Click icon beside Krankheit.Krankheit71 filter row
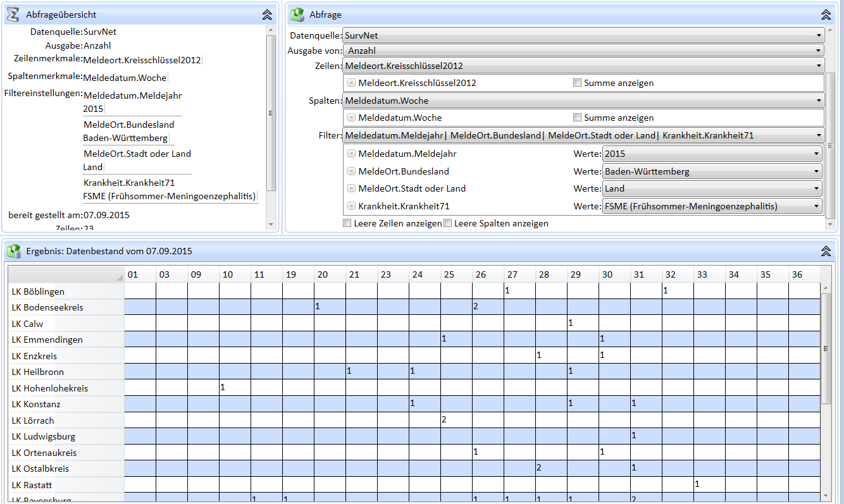Screen dimensions: 844x504 click(352, 206)
